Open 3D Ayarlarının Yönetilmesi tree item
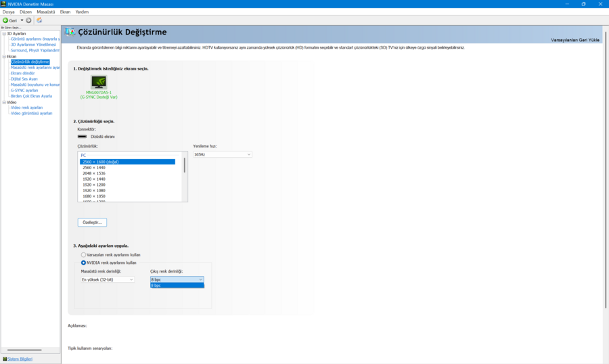This screenshot has height=364, width=609. [x=33, y=45]
